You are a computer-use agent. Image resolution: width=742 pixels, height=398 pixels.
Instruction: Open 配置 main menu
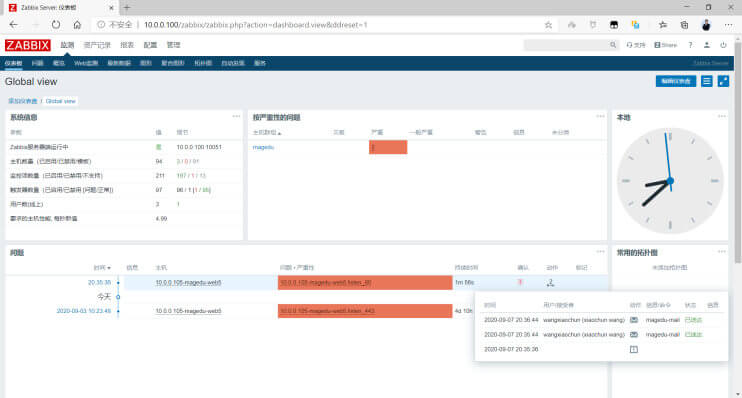150,45
